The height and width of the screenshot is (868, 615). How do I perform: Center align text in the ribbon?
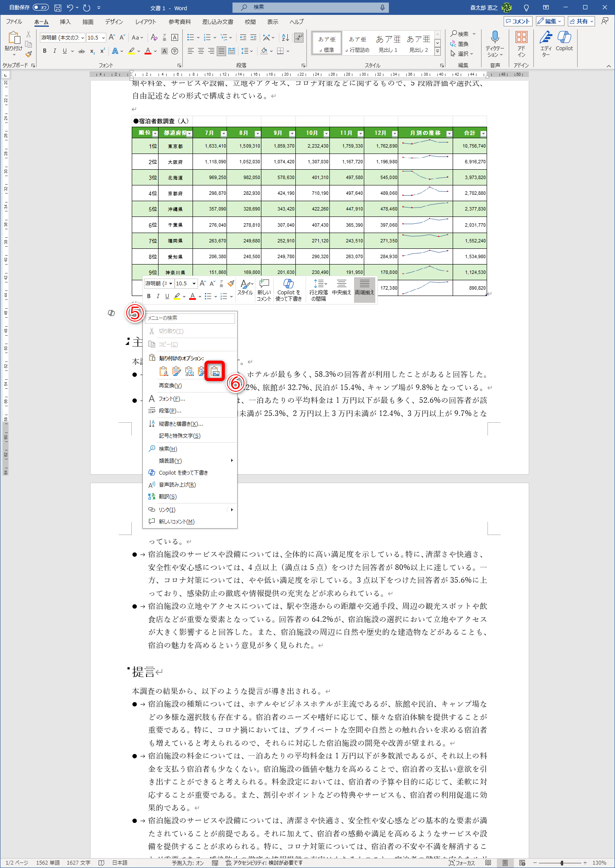tap(201, 51)
